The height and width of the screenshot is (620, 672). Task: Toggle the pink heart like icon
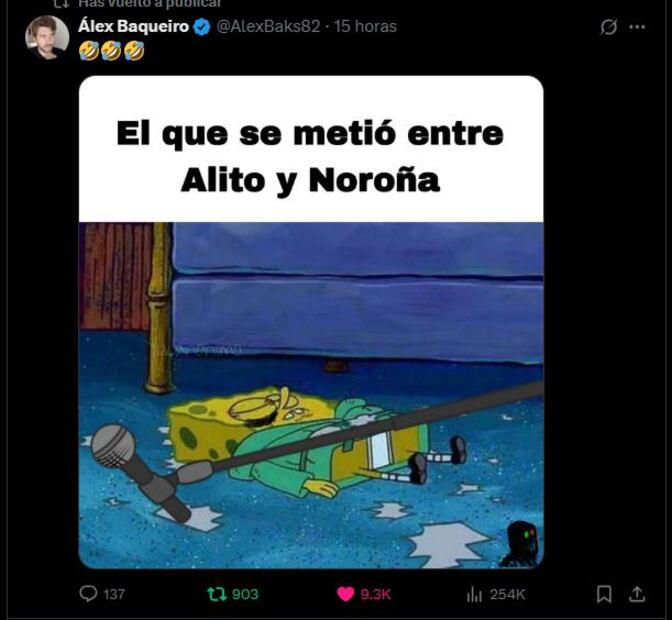[x=345, y=594]
